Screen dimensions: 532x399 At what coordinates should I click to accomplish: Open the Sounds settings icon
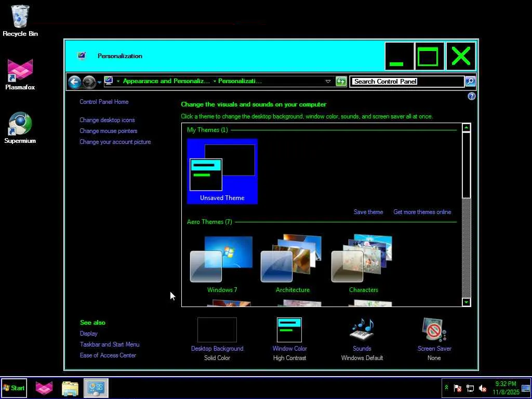[x=362, y=330]
